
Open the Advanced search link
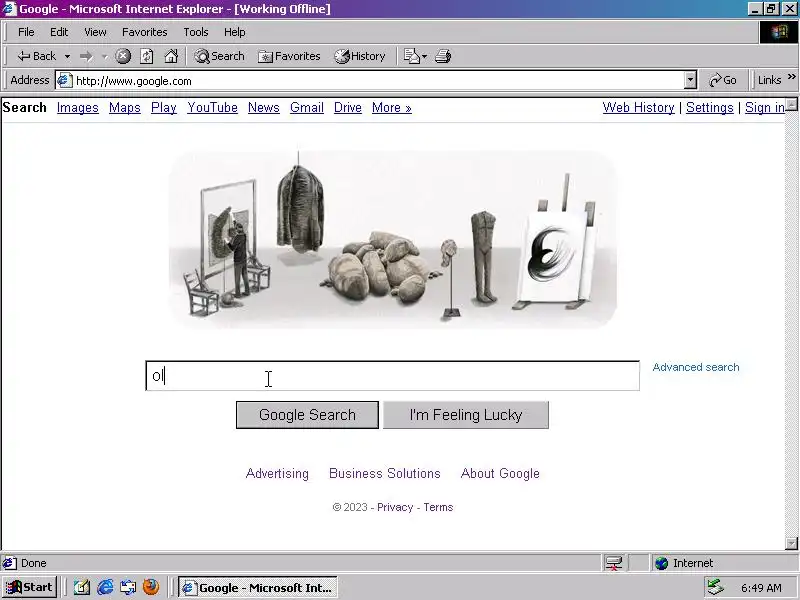pyautogui.click(x=696, y=367)
